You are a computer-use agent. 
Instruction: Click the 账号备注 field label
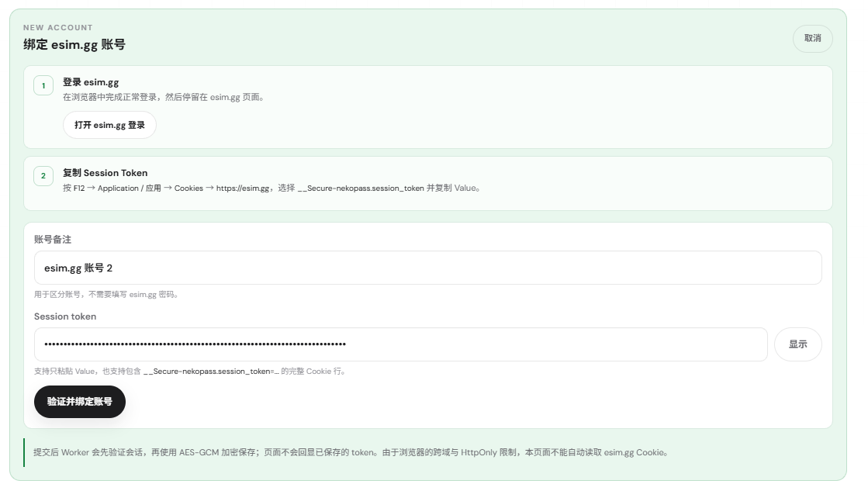(x=53, y=240)
